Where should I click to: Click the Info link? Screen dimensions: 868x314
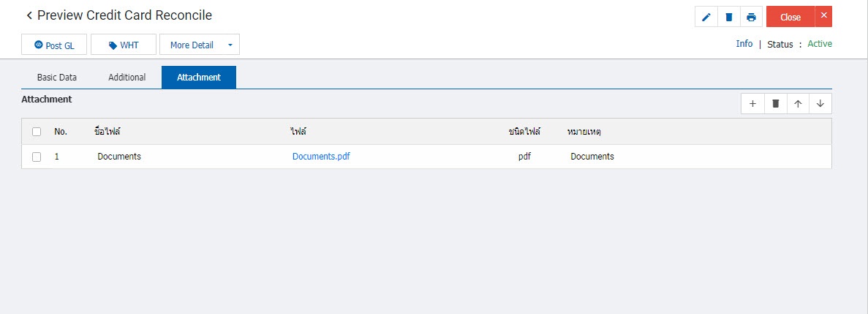[744, 44]
